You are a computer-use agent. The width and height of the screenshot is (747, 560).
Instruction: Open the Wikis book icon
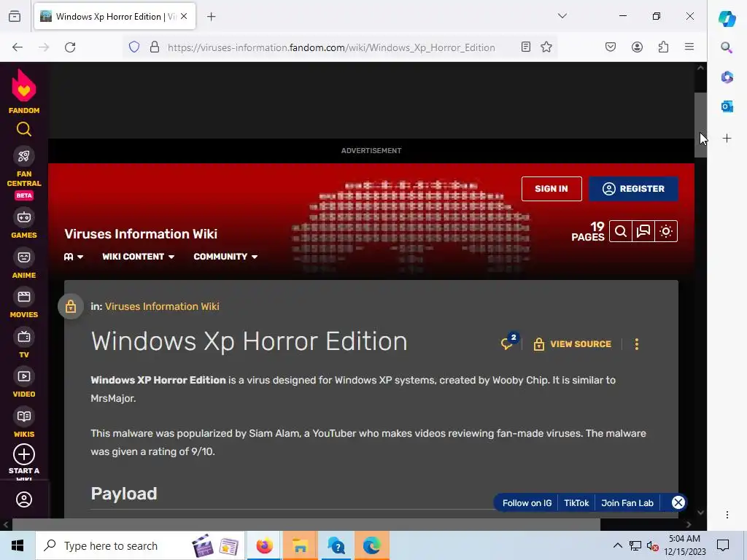tap(24, 416)
